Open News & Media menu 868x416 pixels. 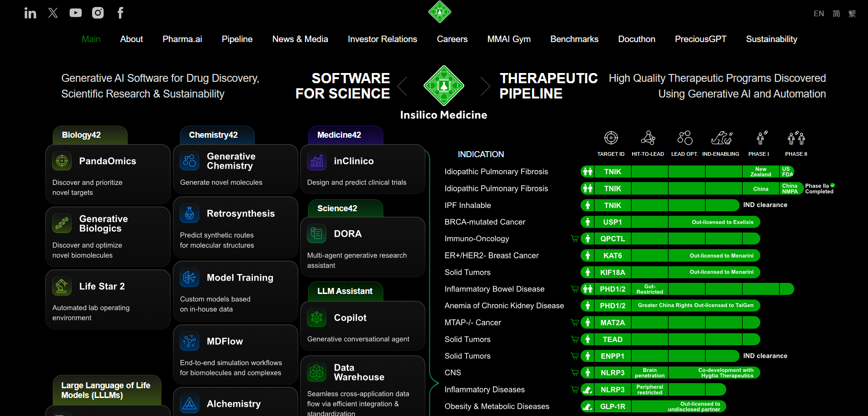click(x=300, y=39)
